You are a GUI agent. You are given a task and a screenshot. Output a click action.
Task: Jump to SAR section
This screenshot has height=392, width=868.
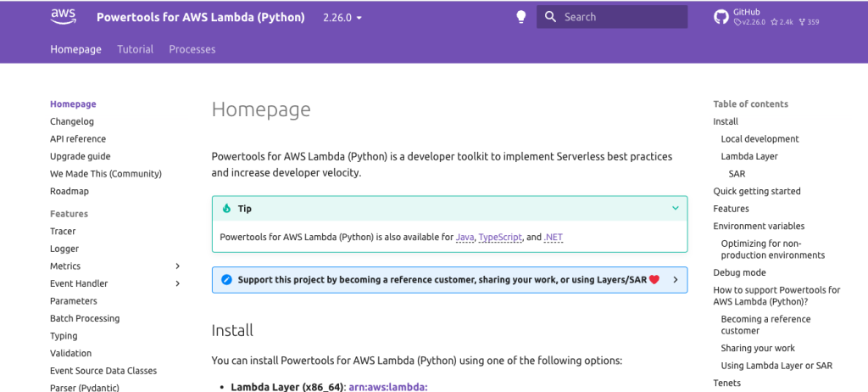(x=737, y=174)
